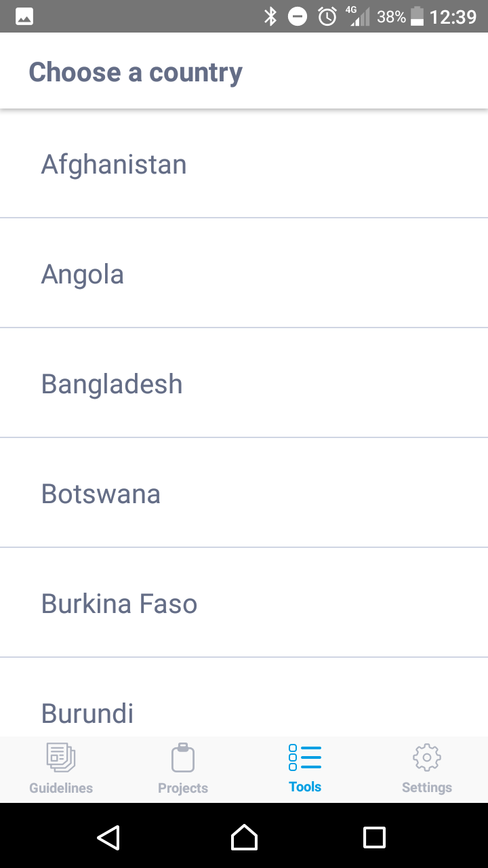
Task: Open the Settings gear icon
Action: pos(427,757)
